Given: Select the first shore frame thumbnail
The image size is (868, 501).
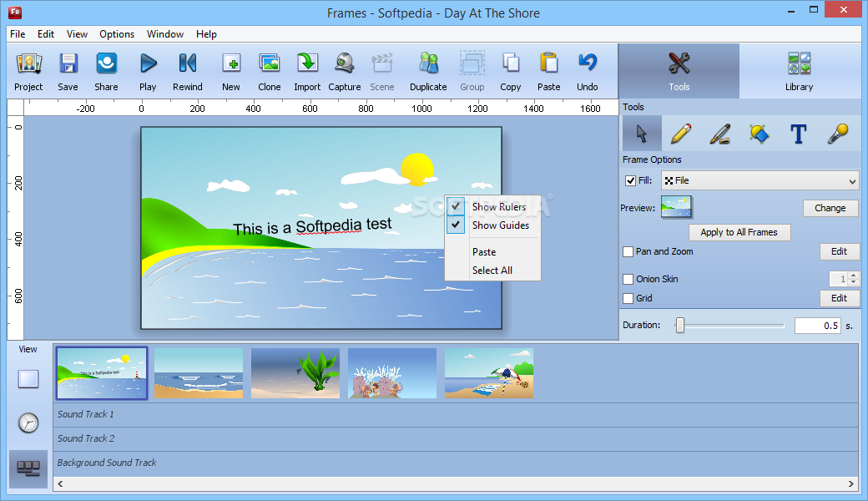Looking at the screenshot, I should point(102,373).
